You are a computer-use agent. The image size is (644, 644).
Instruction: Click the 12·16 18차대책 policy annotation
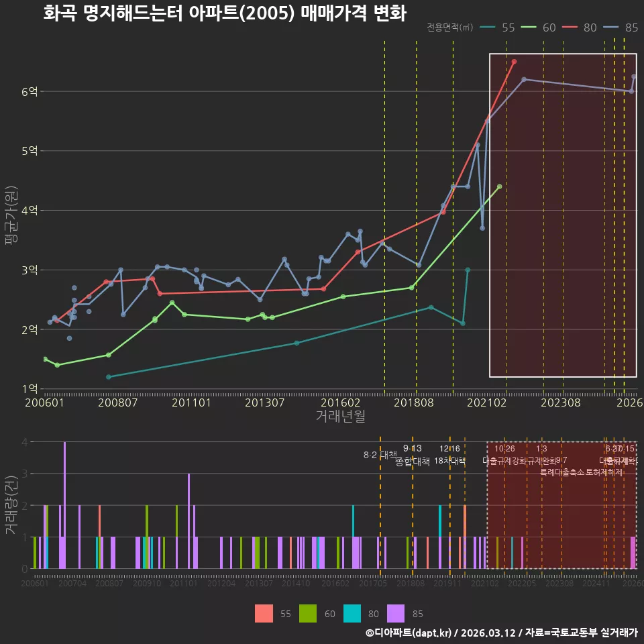tap(449, 455)
